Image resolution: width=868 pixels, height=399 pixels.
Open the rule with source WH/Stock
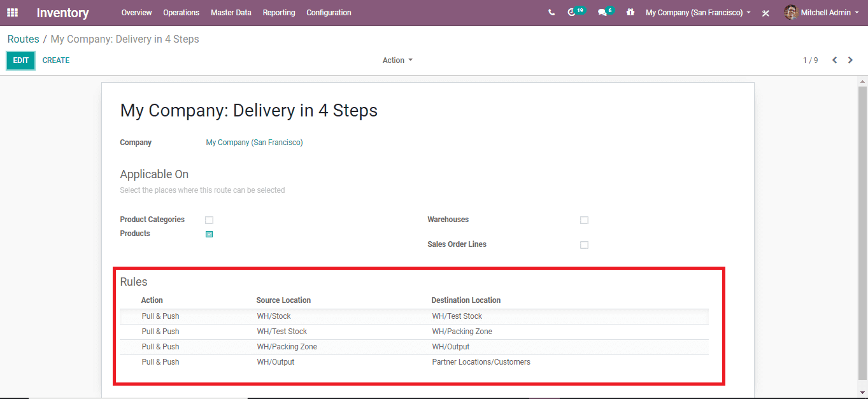coord(414,316)
